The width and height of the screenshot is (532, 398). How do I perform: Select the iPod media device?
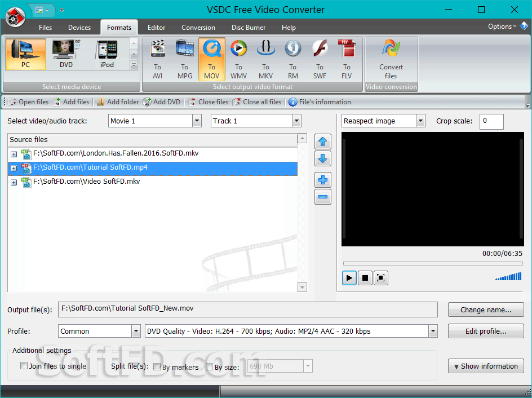coord(107,54)
